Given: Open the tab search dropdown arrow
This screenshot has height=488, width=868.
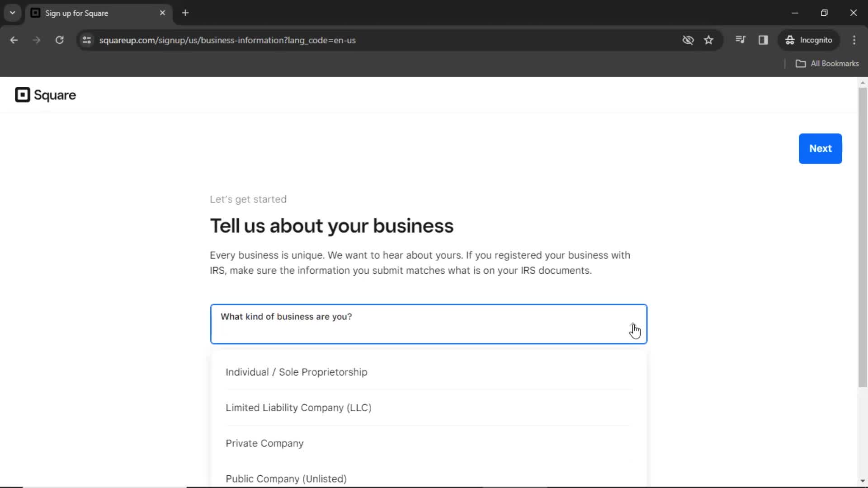Looking at the screenshot, I should pos(13,13).
